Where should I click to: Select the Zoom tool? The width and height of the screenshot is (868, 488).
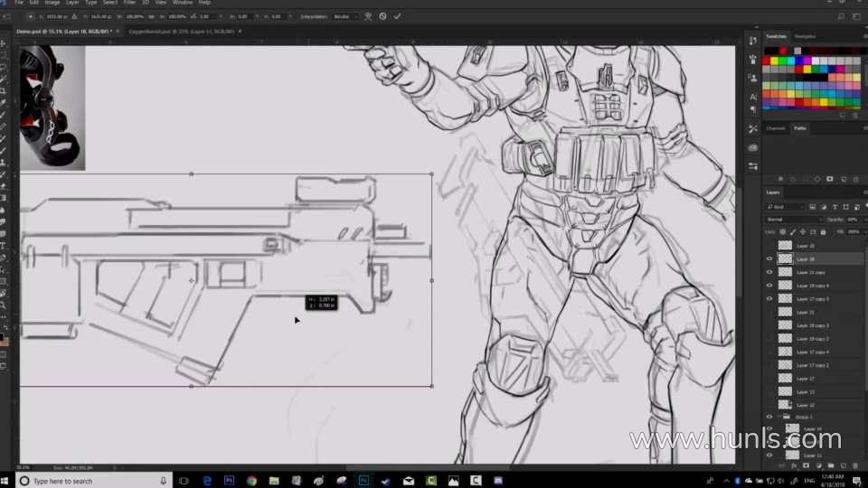tap(4, 305)
